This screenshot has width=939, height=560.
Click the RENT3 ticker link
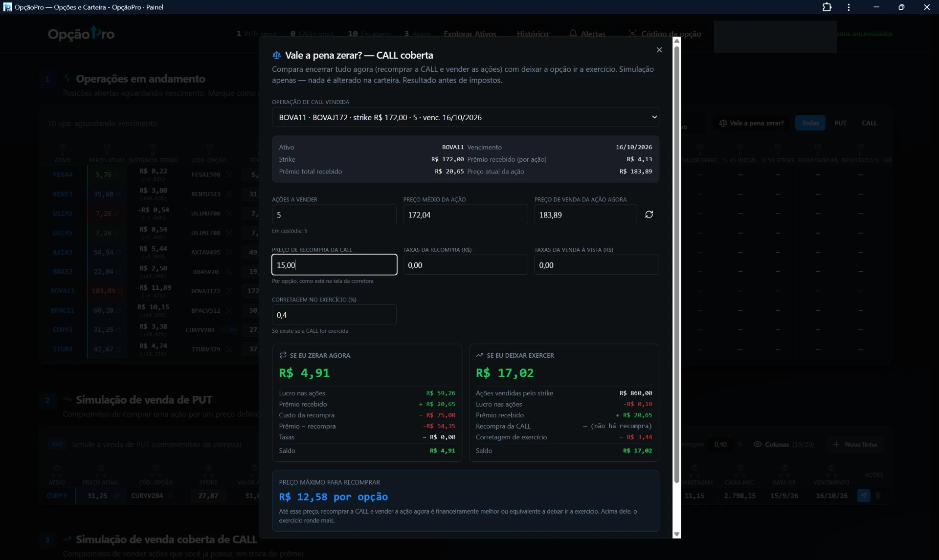[63, 194]
